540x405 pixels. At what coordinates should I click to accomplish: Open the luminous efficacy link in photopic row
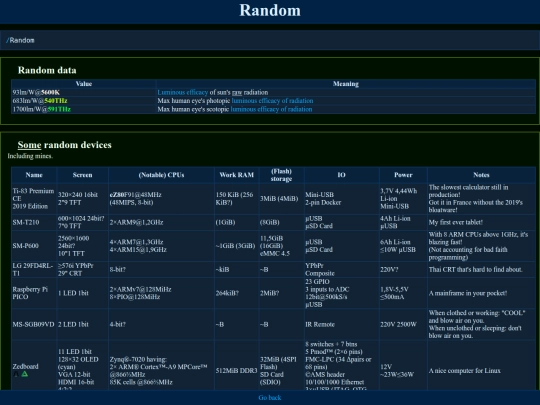[272, 101]
